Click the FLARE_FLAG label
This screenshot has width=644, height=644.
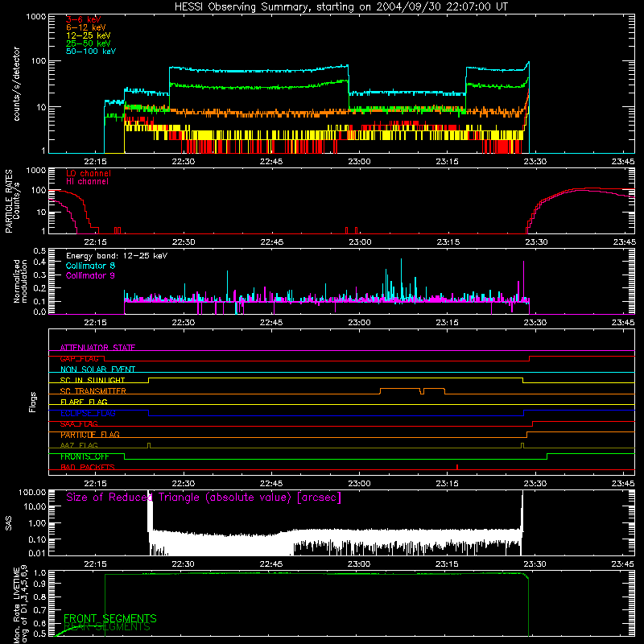[84, 402]
